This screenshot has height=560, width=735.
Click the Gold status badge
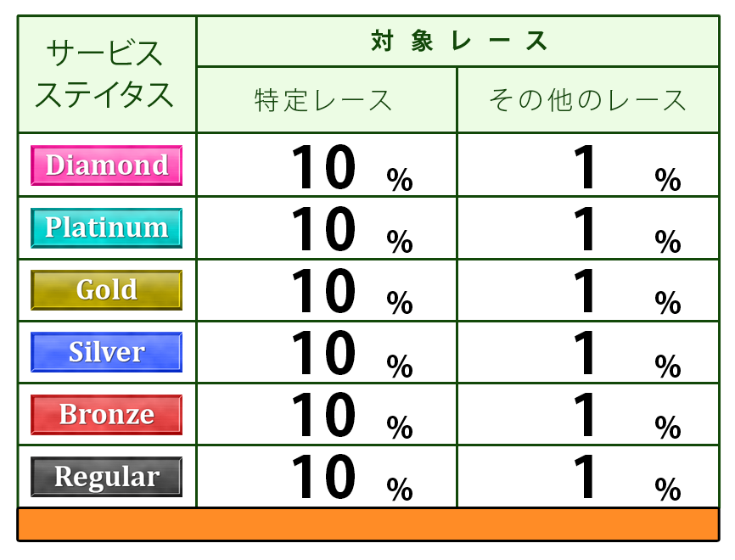[106, 290]
